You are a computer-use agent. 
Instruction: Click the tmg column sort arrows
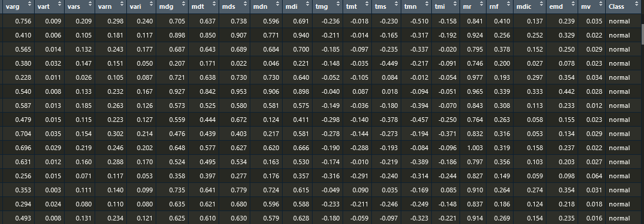point(338,4)
